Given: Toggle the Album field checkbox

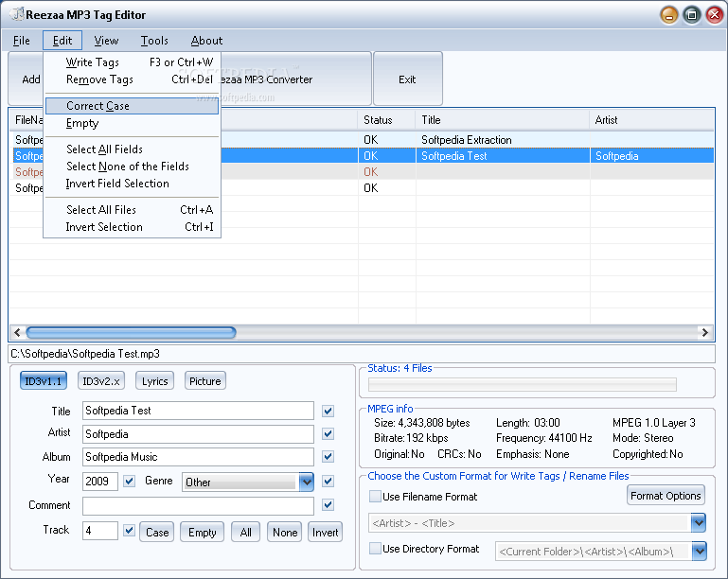Looking at the screenshot, I should point(328,457).
